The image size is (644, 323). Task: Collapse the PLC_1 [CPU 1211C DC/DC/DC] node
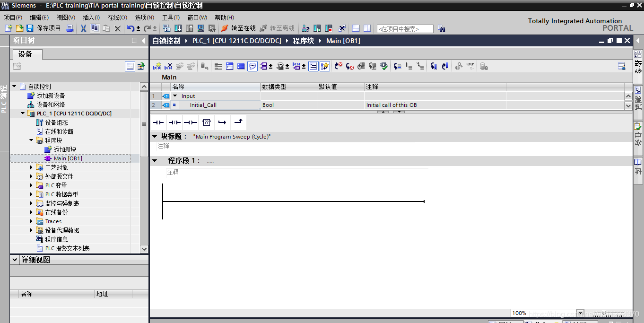[x=23, y=113]
